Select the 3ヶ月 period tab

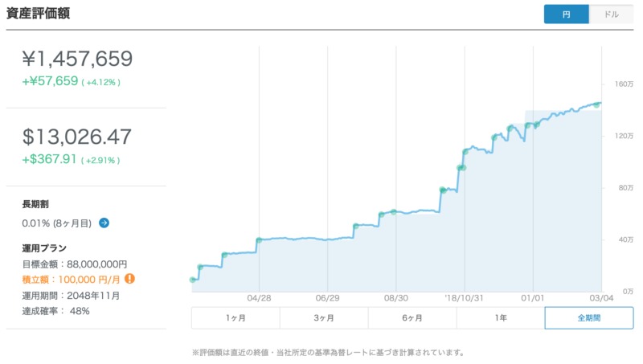(x=324, y=318)
